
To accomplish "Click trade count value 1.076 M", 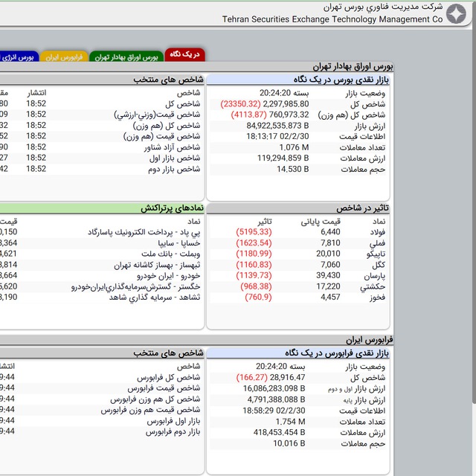I will 294,147.
